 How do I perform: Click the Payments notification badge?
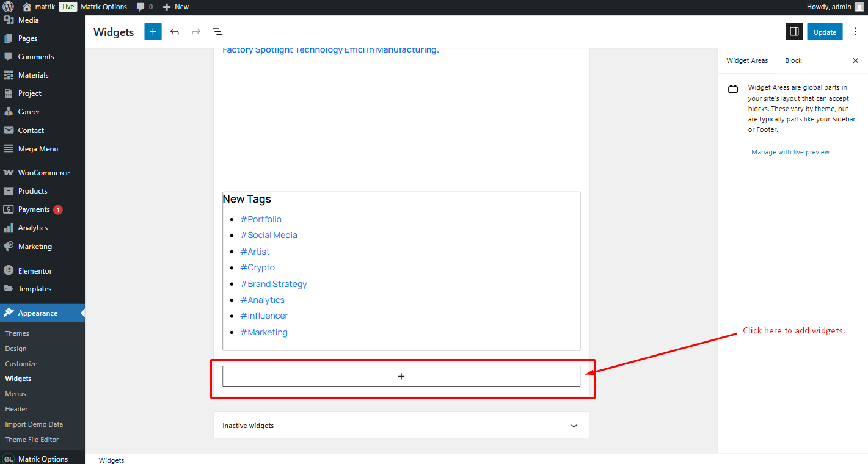point(58,209)
